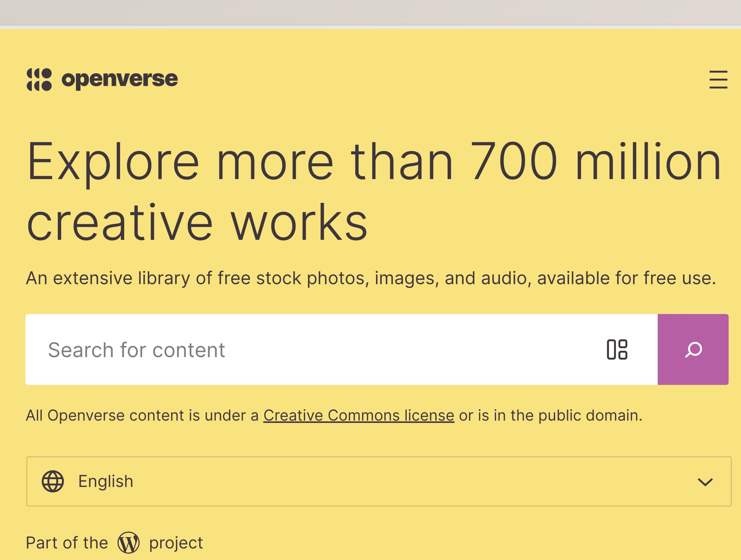Click the openverse wordmark text

(120, 80)
